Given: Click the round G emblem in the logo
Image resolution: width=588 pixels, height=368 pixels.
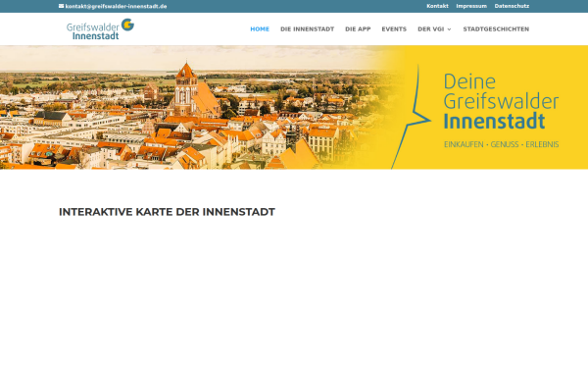Looking at the screenshot, I should tap(127, 25).
